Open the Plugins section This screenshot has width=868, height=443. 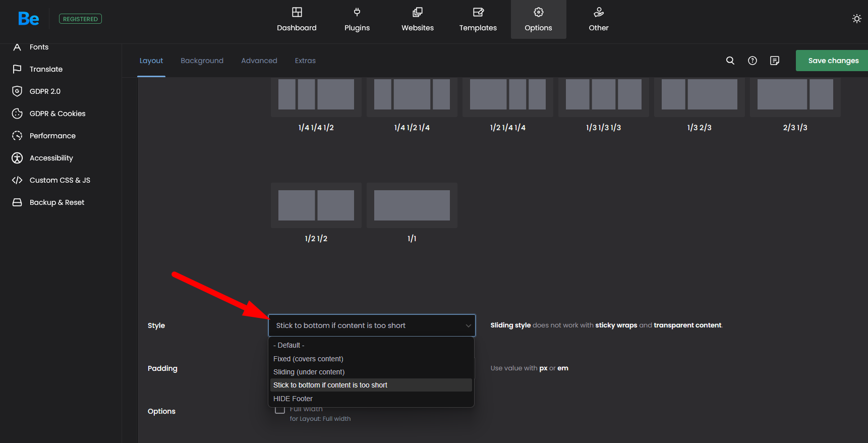[357, 19]
